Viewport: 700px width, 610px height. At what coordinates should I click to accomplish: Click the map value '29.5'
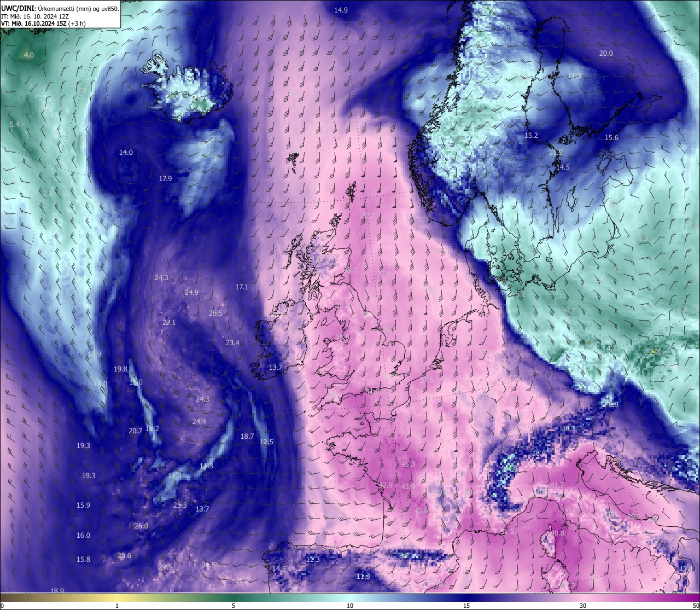click(165, 567)
